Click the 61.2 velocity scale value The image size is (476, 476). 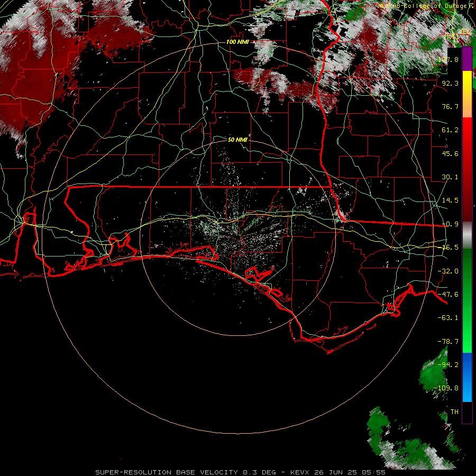click(x=450, y=130)
